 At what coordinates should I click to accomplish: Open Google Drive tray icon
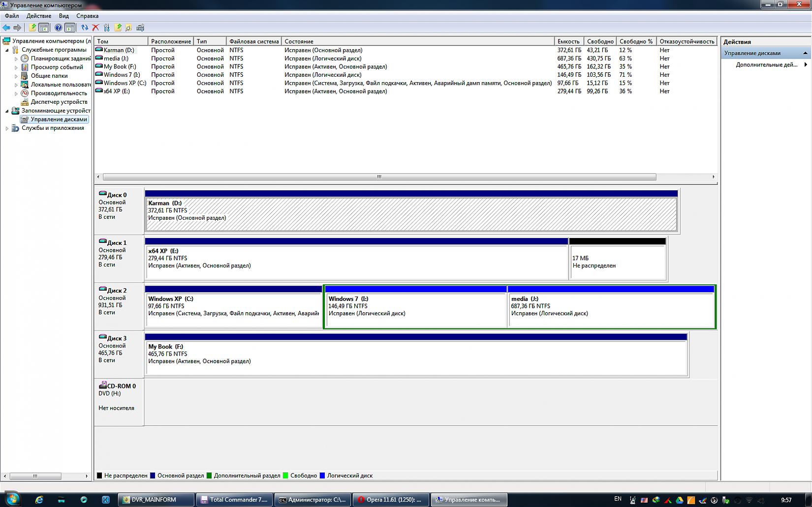pos(679,500)
